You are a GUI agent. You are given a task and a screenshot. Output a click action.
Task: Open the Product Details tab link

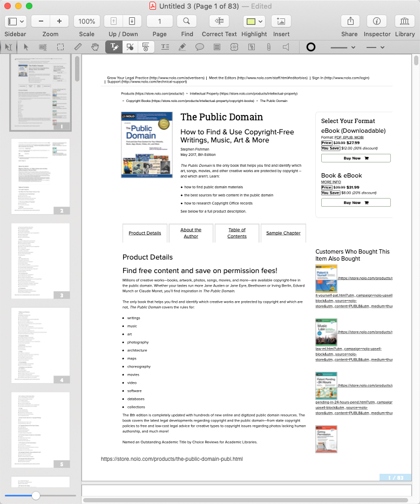point(145,233)
